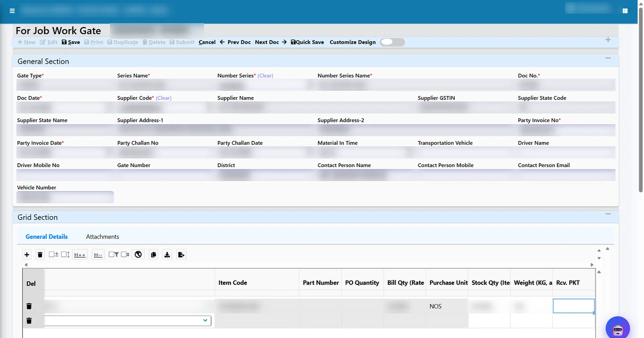The image size is (644, 338).
Task: Check the sort arrows checkbox in grid toolbar
Action: click(x=125, y=254)
